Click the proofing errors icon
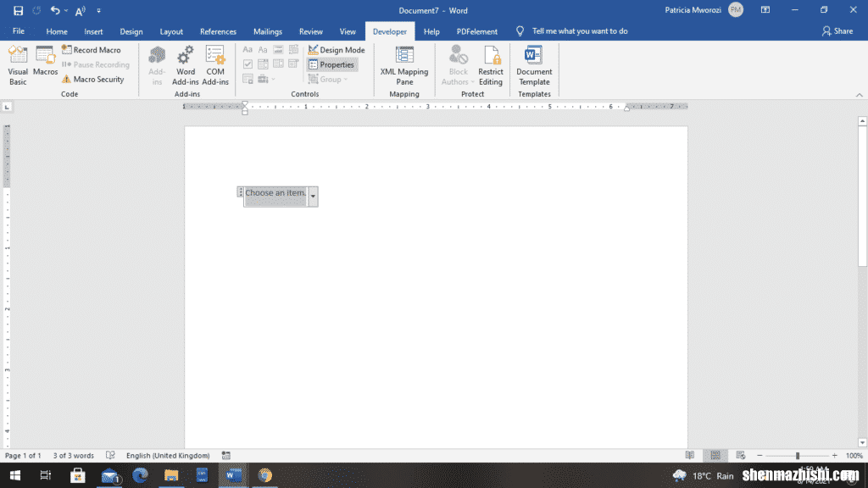The width and height of the screenshot is (868, 488). point(110,455)
